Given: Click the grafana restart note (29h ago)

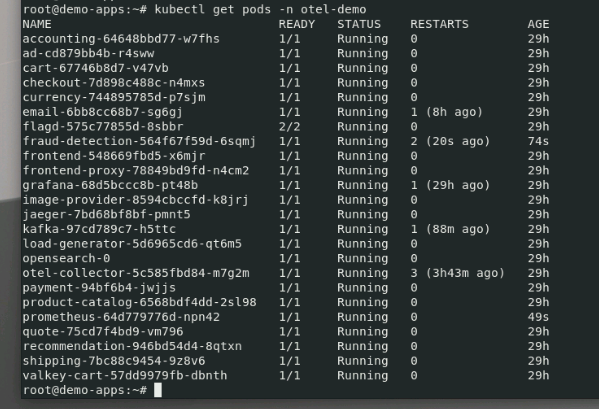Looking at the screenshot, I should point(458,186).
